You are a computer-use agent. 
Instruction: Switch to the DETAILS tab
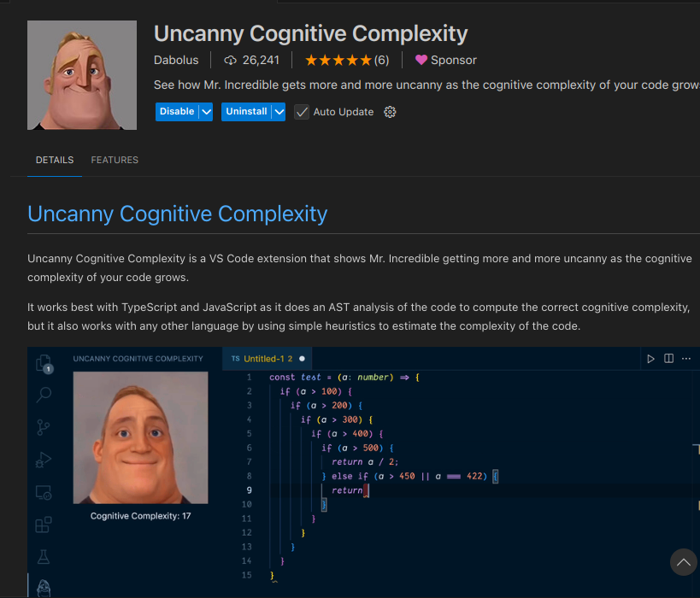pyautogui.click(x=55, y=160)
